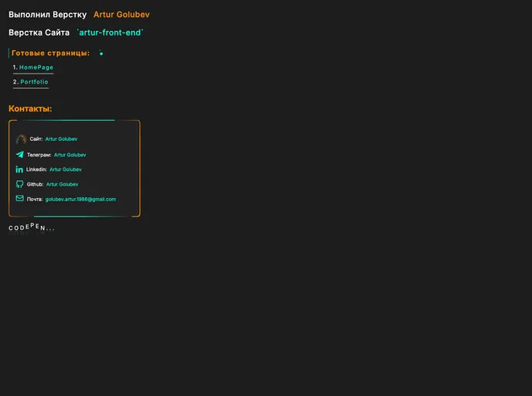Open the Portfolio page link
This screenshot has height=396, width=532.
point(34,82)
